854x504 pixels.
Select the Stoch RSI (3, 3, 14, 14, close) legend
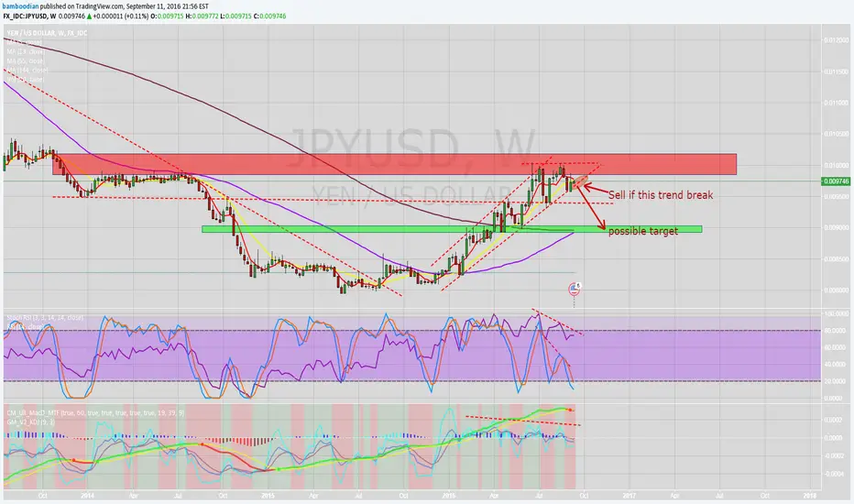pos(45,317)
